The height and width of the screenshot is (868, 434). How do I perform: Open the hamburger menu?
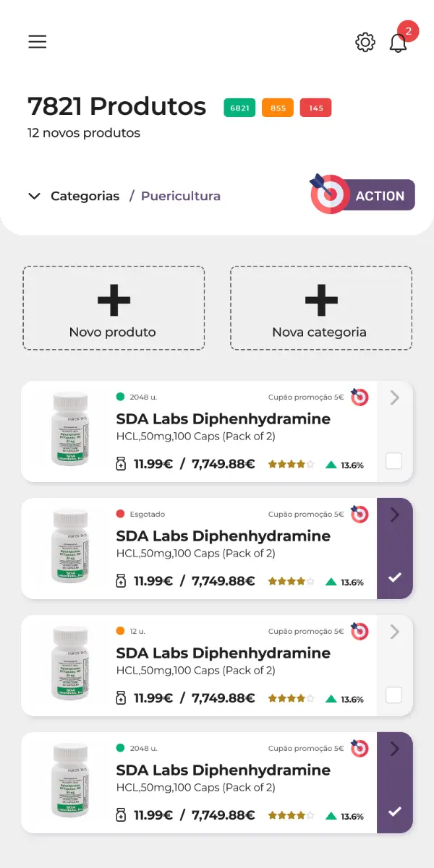coord(38,42)
